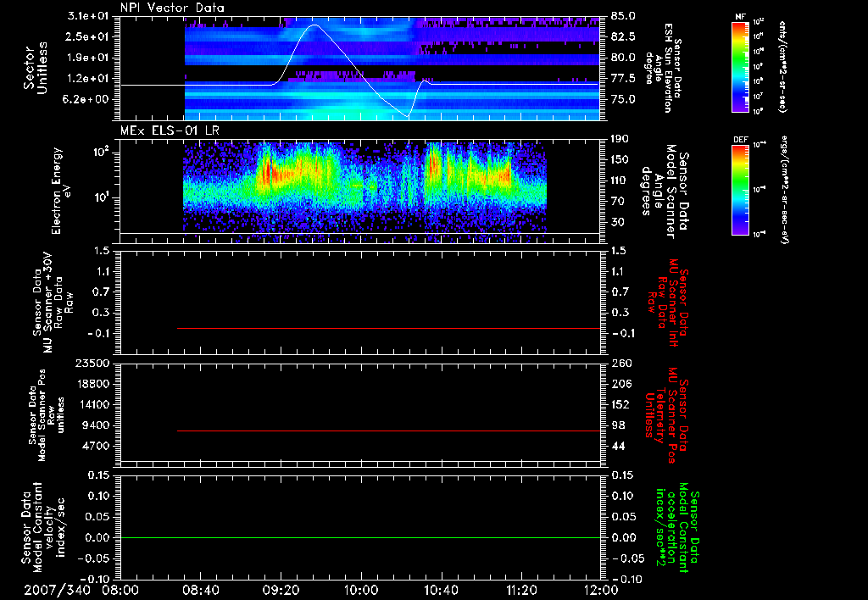Click the "190" scanner angle tick
The height and width of the screenshot is (600, 868).
click(620, 139)
